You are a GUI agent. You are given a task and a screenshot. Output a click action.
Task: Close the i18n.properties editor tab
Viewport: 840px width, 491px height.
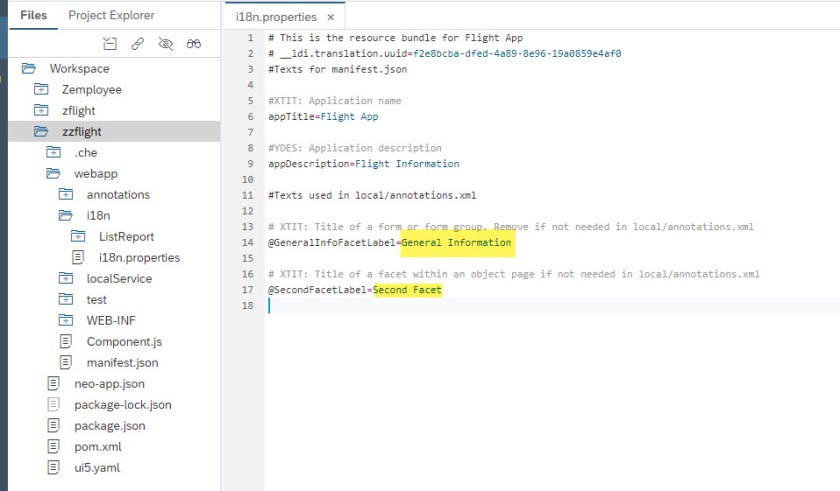pyautogui.click(x=331, y=17)
